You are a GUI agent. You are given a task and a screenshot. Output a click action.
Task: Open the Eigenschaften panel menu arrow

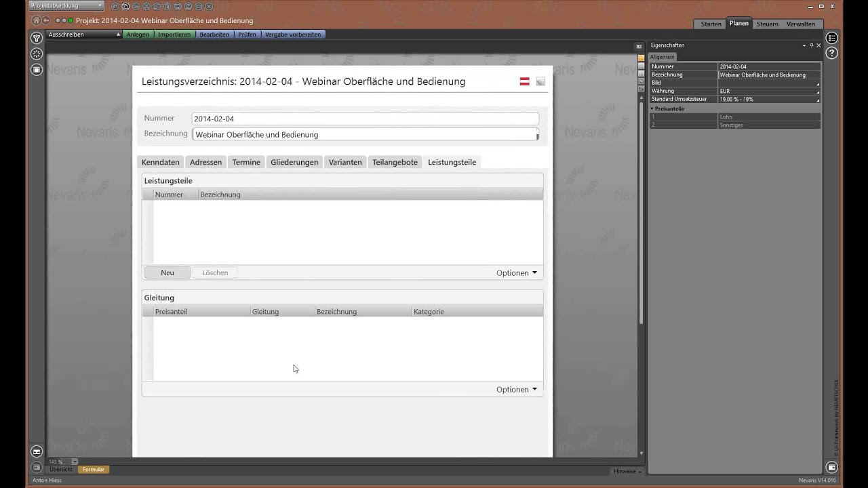tap(804, 45)
